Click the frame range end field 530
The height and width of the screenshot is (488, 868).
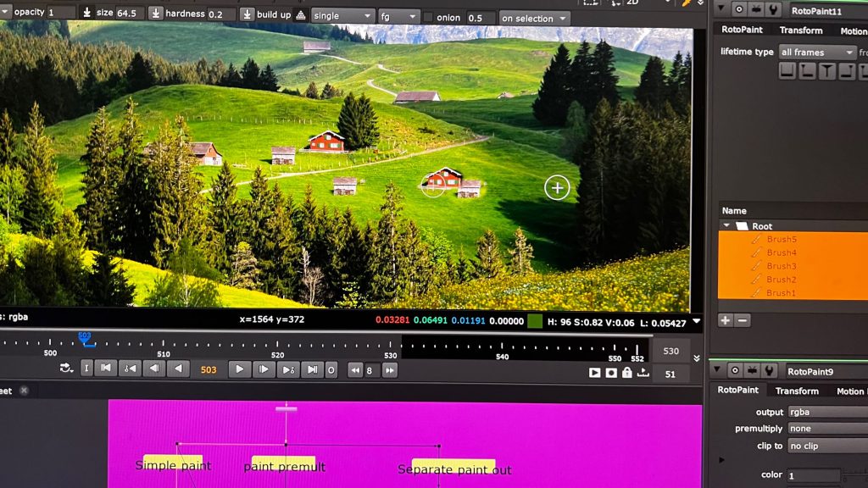(671, 351)
